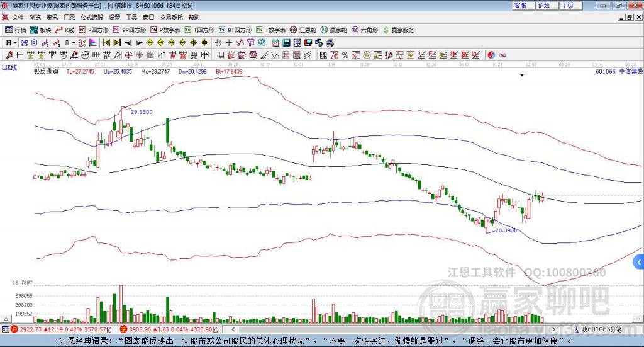This screenshot has width=644, height=347.
Task: Click the volume panel up-triangle button
Action: pos(6,319)
